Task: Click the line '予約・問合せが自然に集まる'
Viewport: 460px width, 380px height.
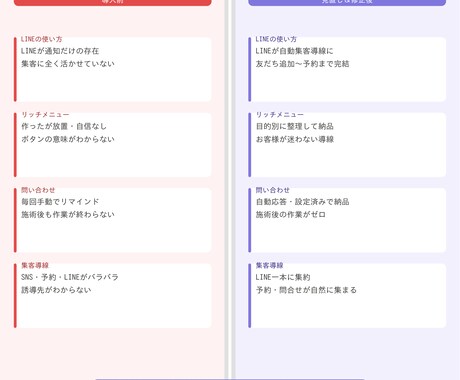Action: coord(306,290)
